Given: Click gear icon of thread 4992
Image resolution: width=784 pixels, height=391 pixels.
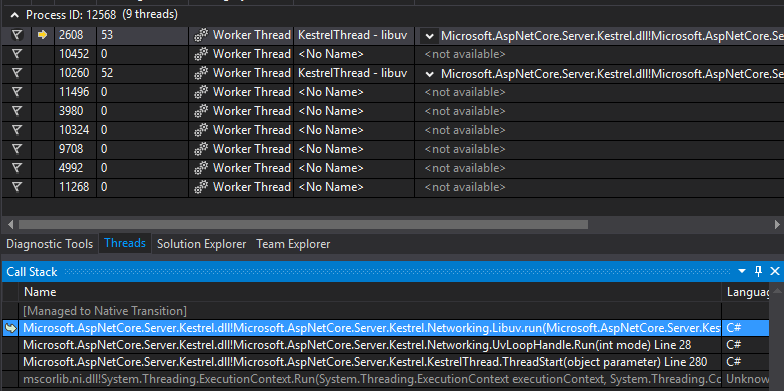Looking at the screenshot, I should pos(201,168).
